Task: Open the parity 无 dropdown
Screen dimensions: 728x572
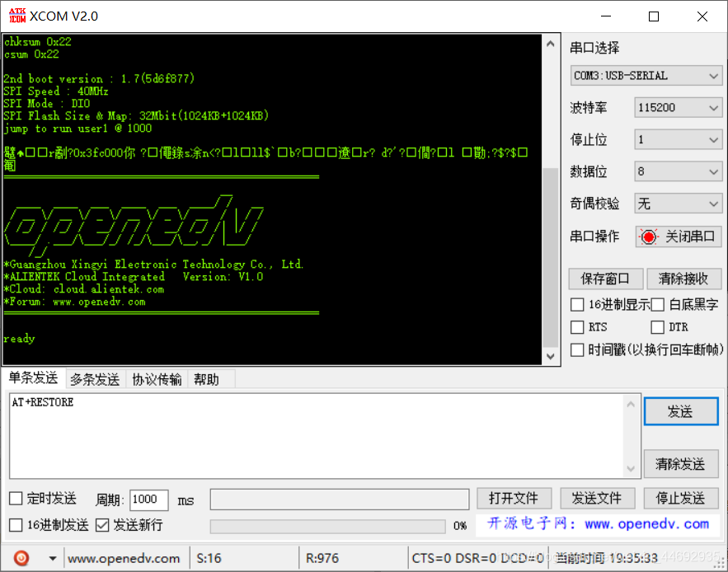Action: point(678,204)
